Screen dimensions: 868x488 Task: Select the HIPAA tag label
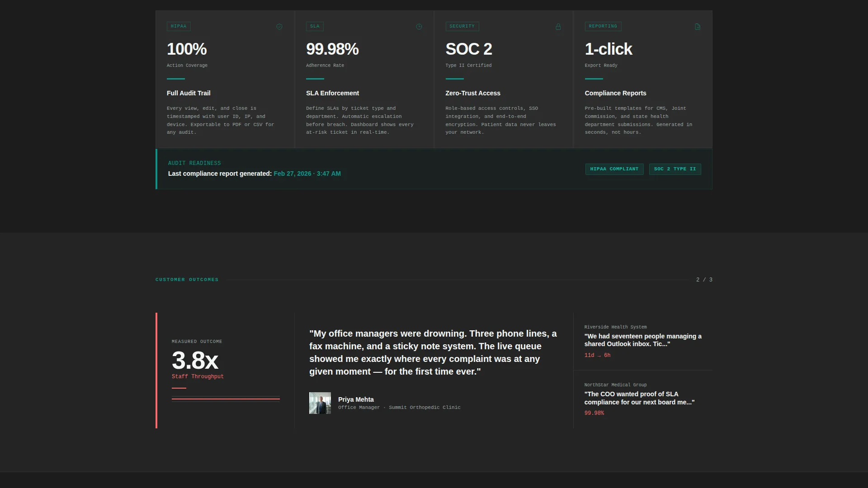pos(179,26)
